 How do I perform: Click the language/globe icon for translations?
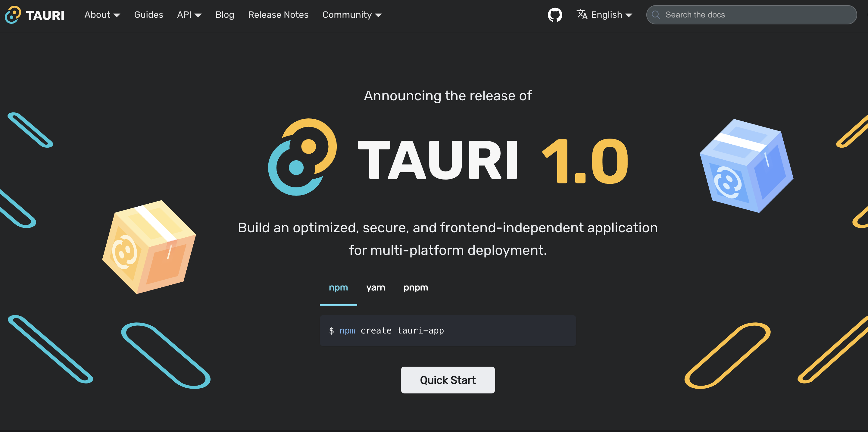point(582,14)
